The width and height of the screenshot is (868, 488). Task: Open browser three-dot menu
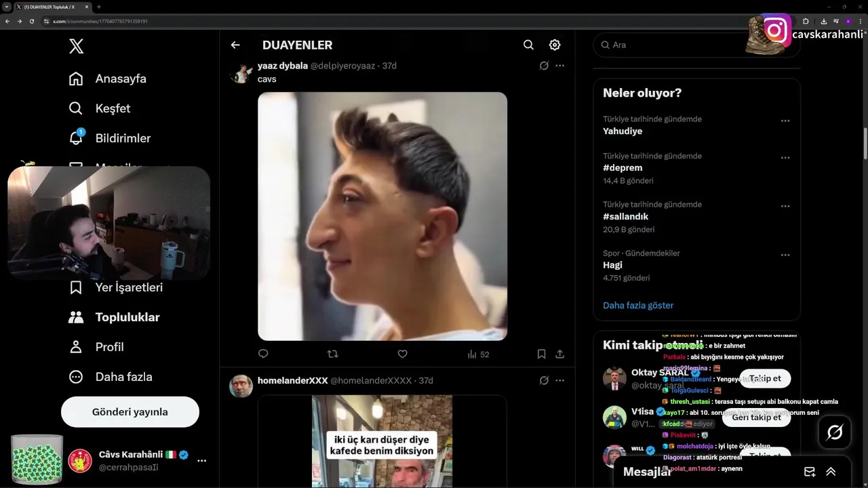click(x=861, y=21)
